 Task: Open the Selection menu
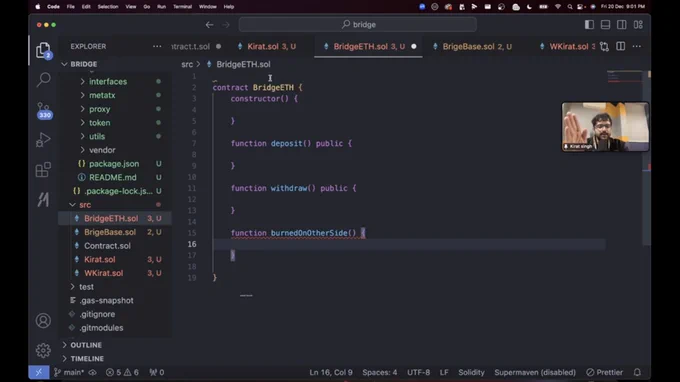108,7
